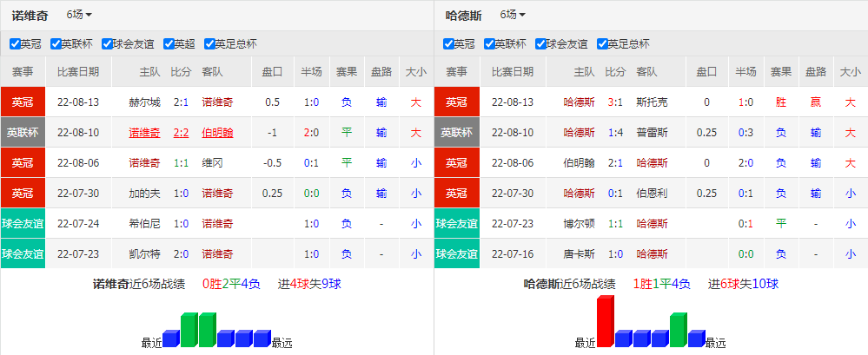Click the 盘口 column header in 诺维奇 table

pos(272,71)
